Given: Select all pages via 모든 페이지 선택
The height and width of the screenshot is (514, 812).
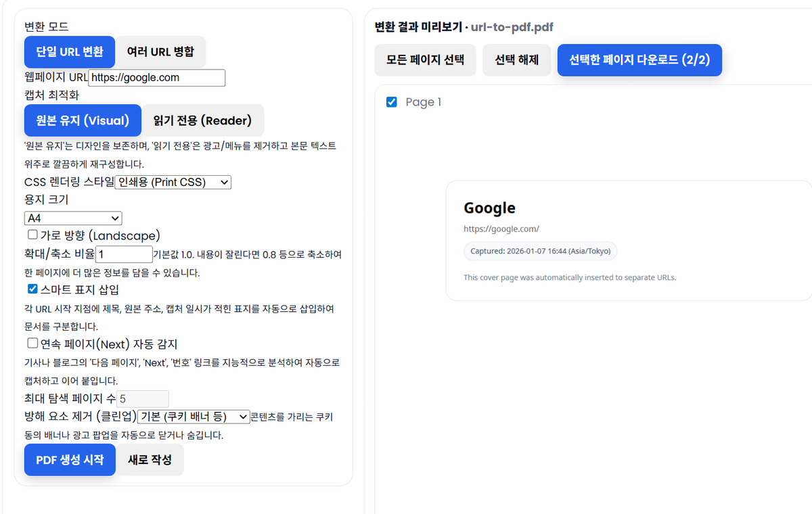Looking at the screenshot, I should tap(425, 60).
